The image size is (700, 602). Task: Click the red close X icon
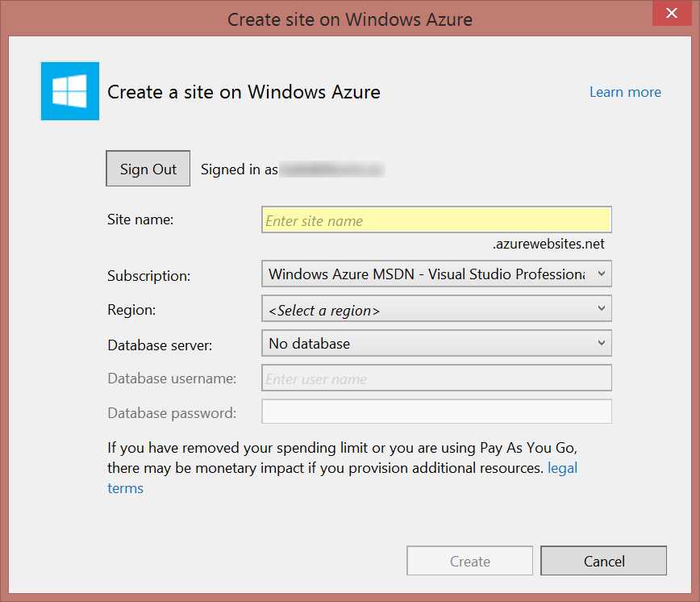(672, 13)
